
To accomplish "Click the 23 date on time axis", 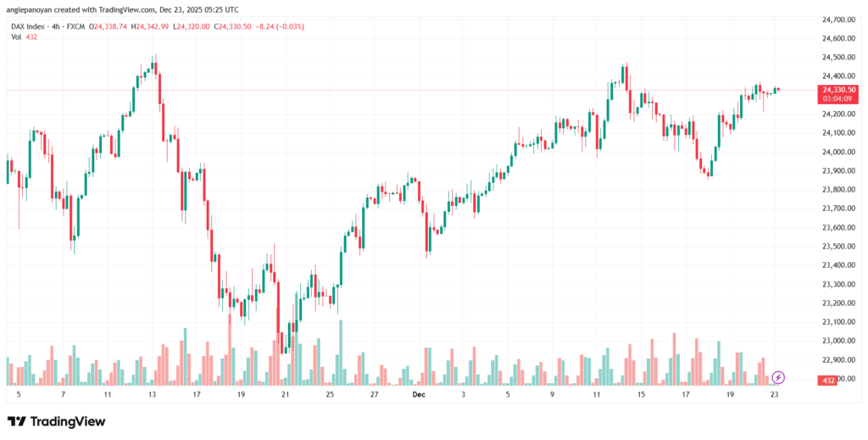I will (x=773, y=395).
